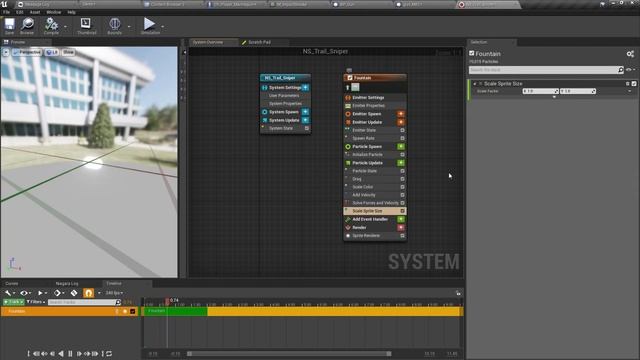Add module to Emitter Update stage
This screenshot has height=360, width=640.
pyautogui.click(x=401, y=122)
